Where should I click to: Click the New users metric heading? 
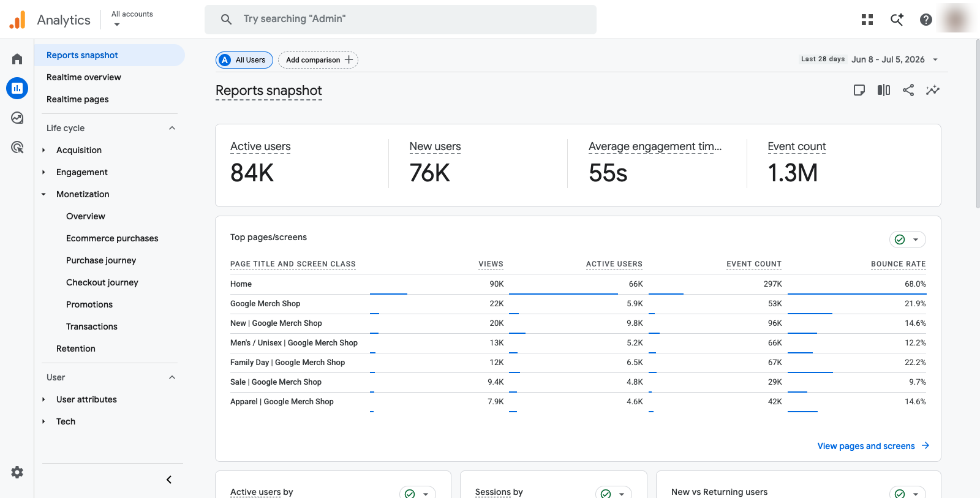(x=435, y=146)
